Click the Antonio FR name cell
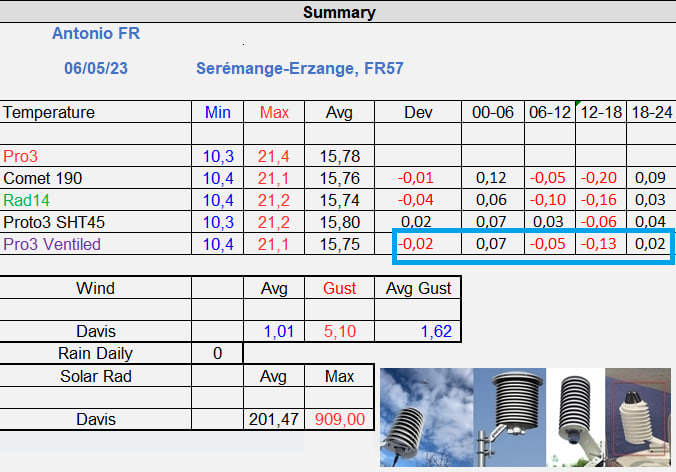Screen dimensions: 676x472 point(96,34)
